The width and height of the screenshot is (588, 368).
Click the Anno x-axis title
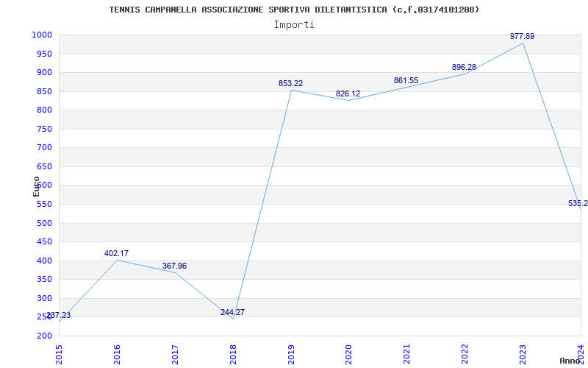570,361
